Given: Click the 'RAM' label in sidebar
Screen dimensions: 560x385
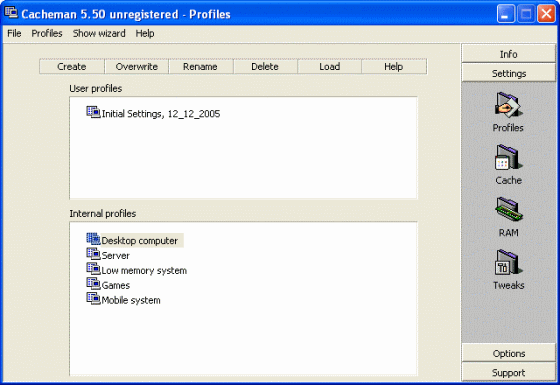Looking at the screenshot, I should coord(509,233).
